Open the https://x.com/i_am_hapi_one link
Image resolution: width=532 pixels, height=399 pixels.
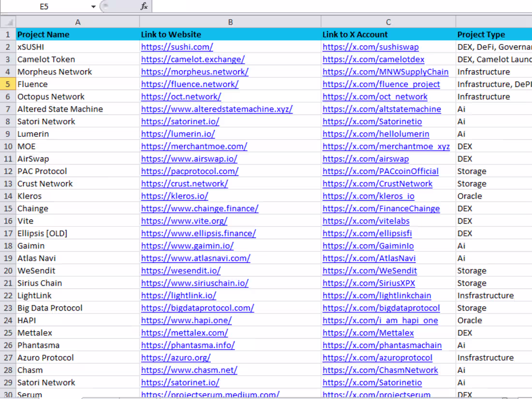click(380, 321)
